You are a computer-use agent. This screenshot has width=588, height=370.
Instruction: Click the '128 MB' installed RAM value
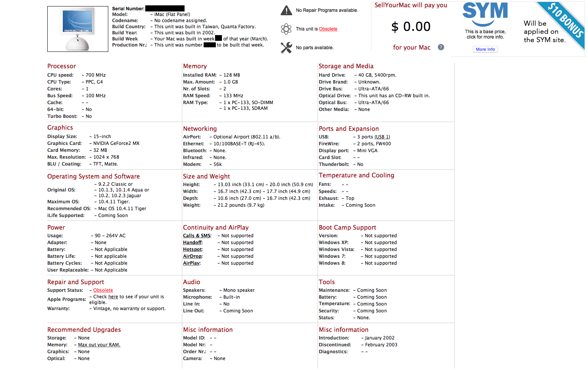(232, 75)
